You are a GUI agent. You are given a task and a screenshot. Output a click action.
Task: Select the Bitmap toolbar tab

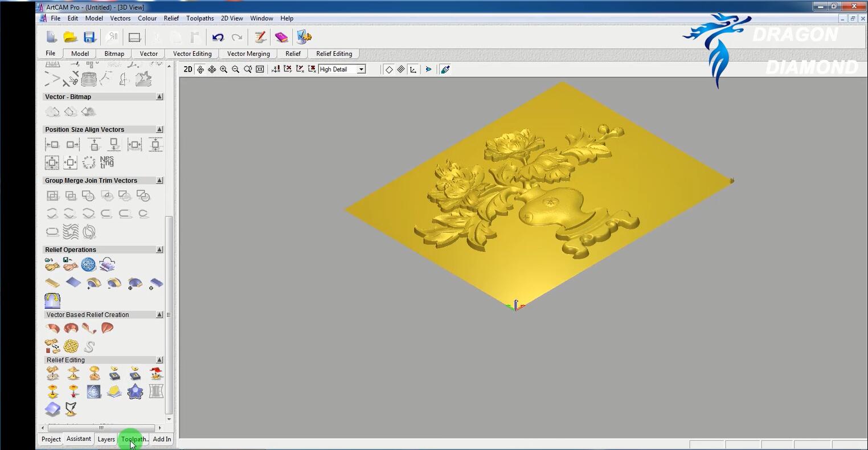point(114,54)
